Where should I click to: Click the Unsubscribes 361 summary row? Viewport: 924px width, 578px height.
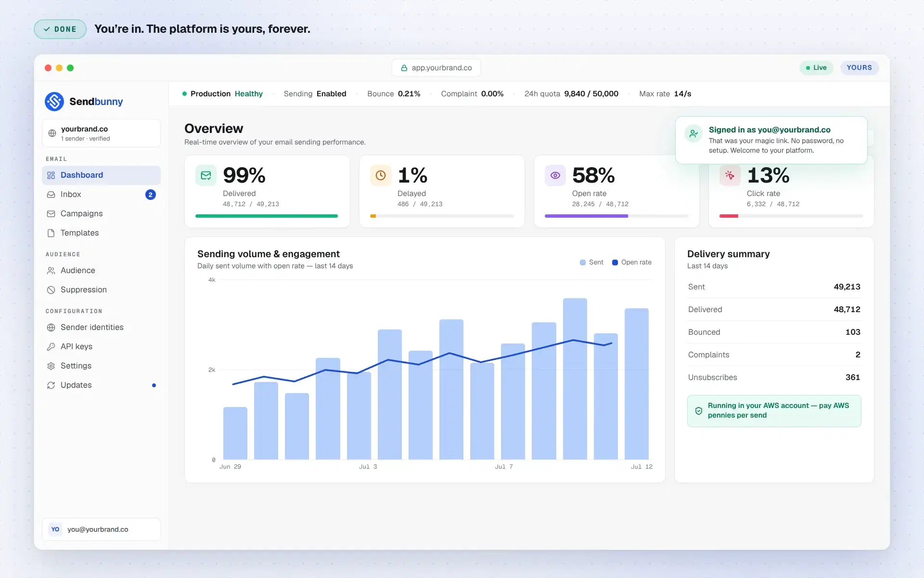coord(774,378)
